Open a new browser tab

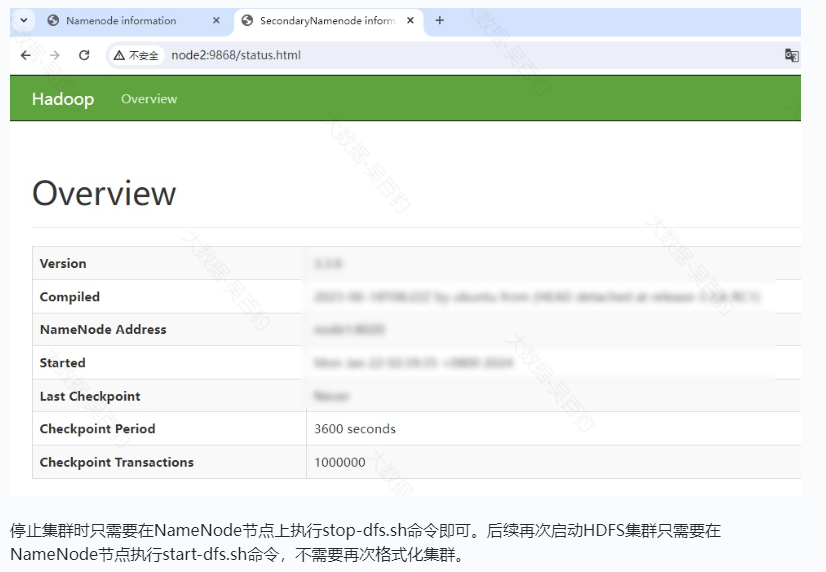click(440, 21)
